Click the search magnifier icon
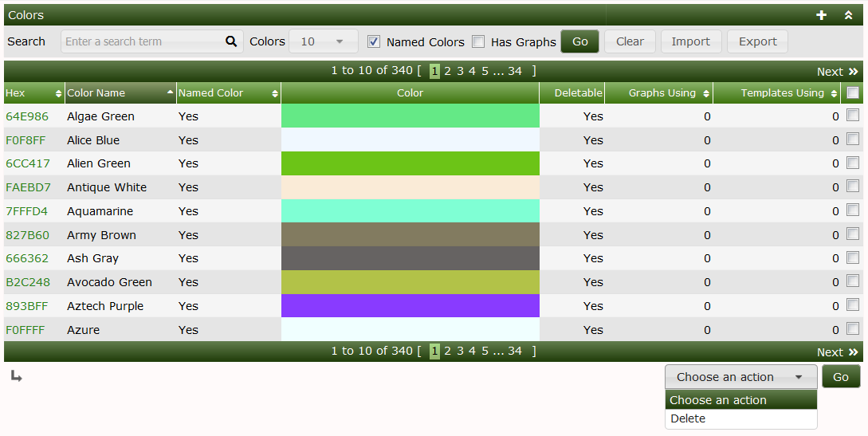 tap(231, 41)
